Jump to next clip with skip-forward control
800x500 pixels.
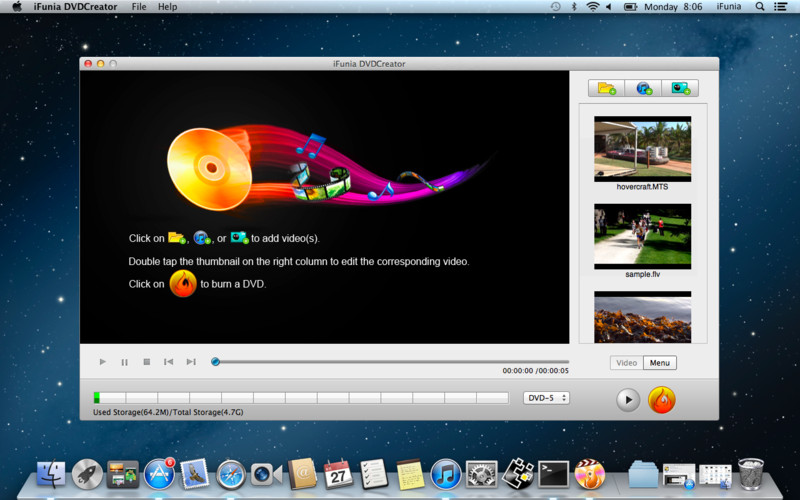tap(191, 362)
